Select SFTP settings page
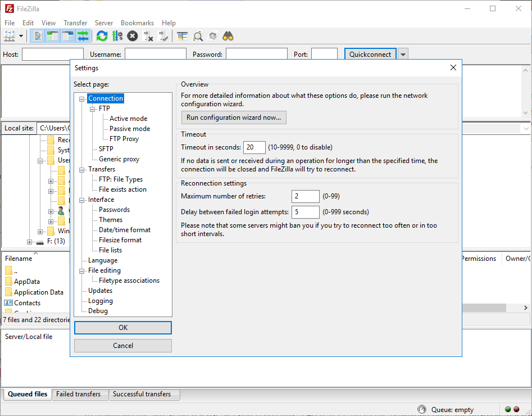 point(106,149)
